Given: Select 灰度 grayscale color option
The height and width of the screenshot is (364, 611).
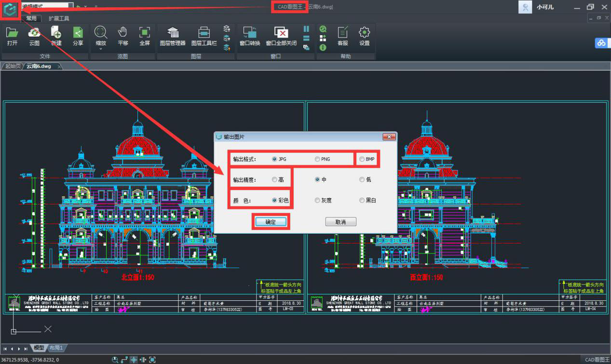Looking at the screenshot, I should click(317, 200).
